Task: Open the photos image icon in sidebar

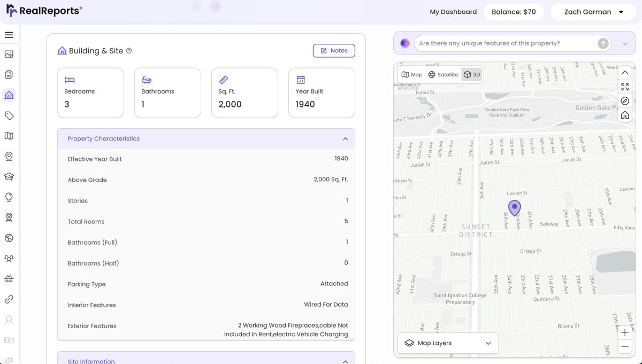Action: [x=9, y=54]
